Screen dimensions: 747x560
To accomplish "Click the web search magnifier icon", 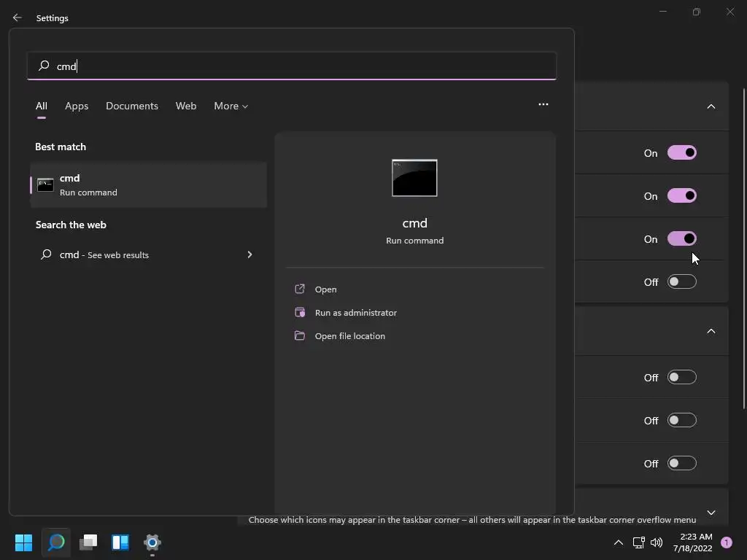I will click(x=46, y=254).
